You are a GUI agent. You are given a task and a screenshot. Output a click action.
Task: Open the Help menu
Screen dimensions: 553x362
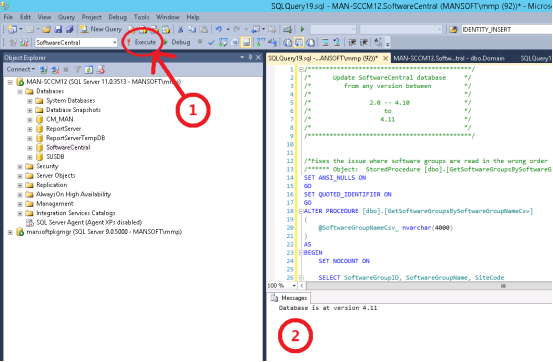[193, 17]
